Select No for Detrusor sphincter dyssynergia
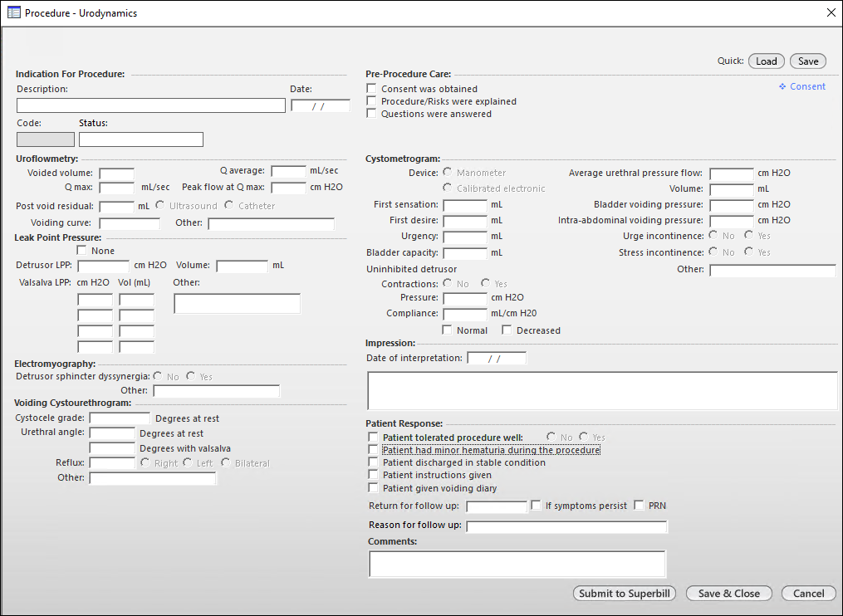 click(x=158, y=376)
